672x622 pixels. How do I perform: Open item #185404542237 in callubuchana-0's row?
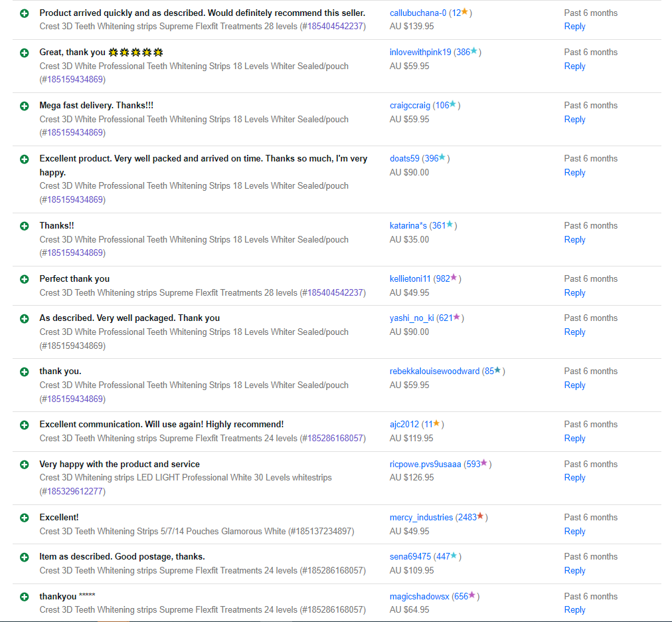tap(335, 27)
